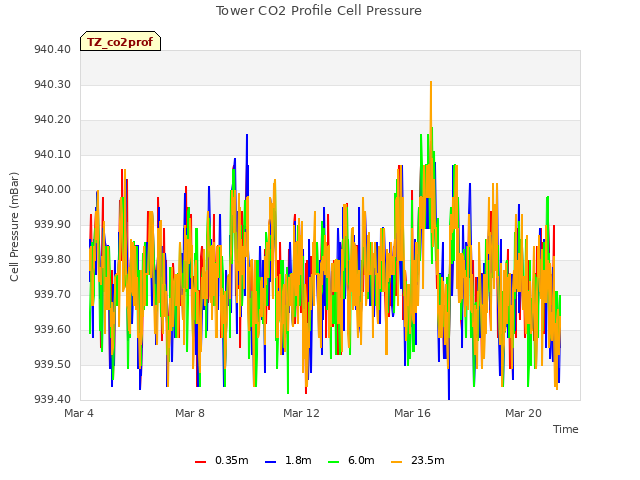
Task: Click the 940.30 y-axis tick label
Action: coord(52,84)
